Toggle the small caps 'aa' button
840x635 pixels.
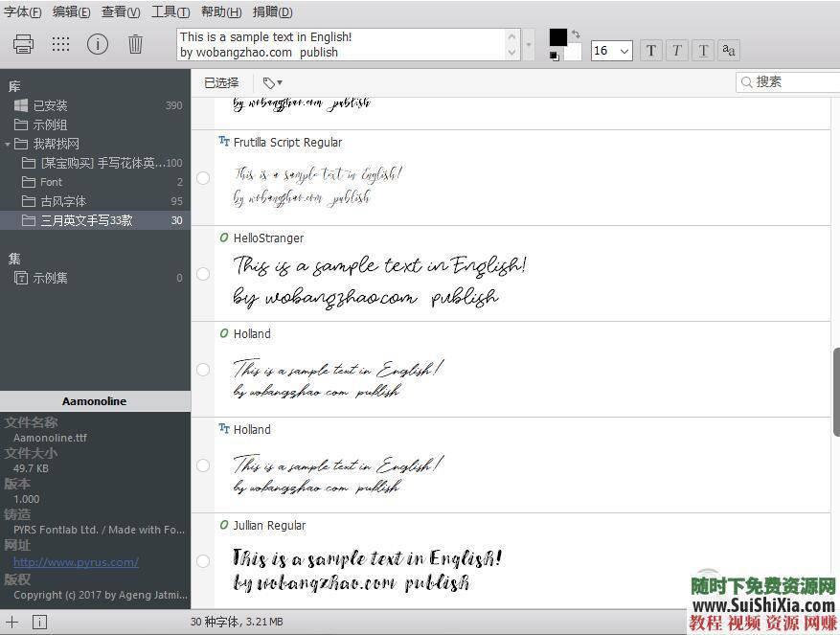(729, 51)
